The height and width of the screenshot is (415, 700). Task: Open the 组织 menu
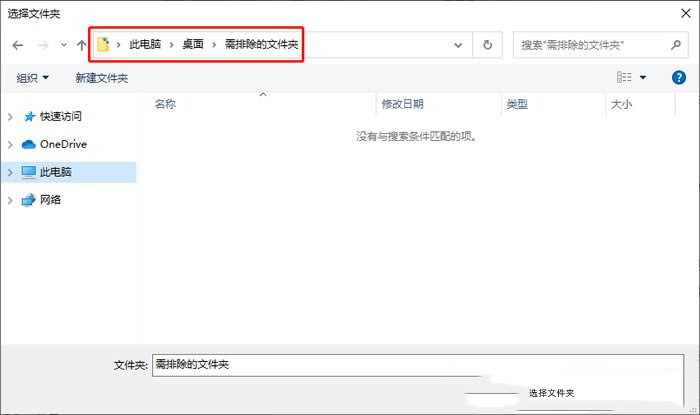pyautogui.click(x=32, y=78)
